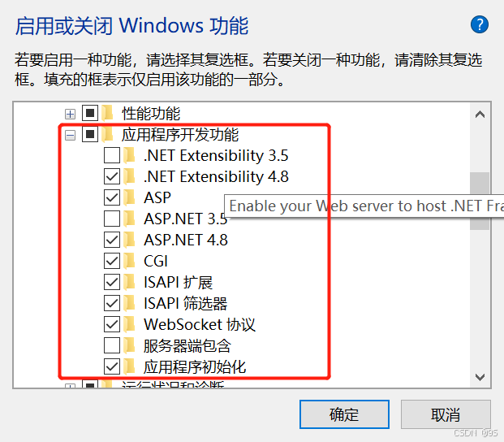Check the 服务器端包含 checkbox
Screen dimensions: 504x442
click(x=112, y=345)
